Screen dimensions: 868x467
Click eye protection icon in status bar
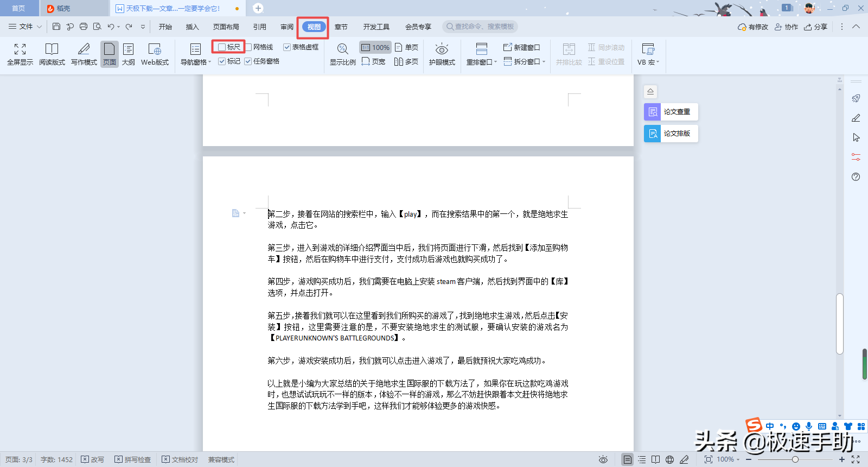coord(603,459)
